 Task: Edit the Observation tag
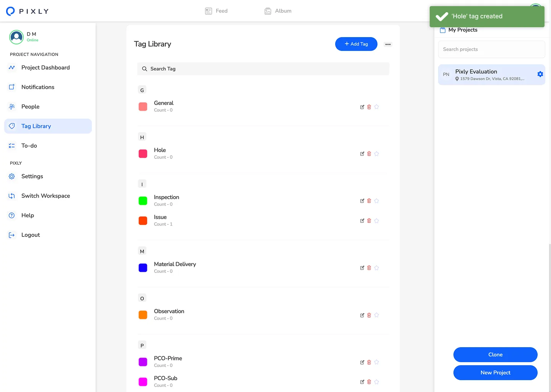(x=362, y=315)
